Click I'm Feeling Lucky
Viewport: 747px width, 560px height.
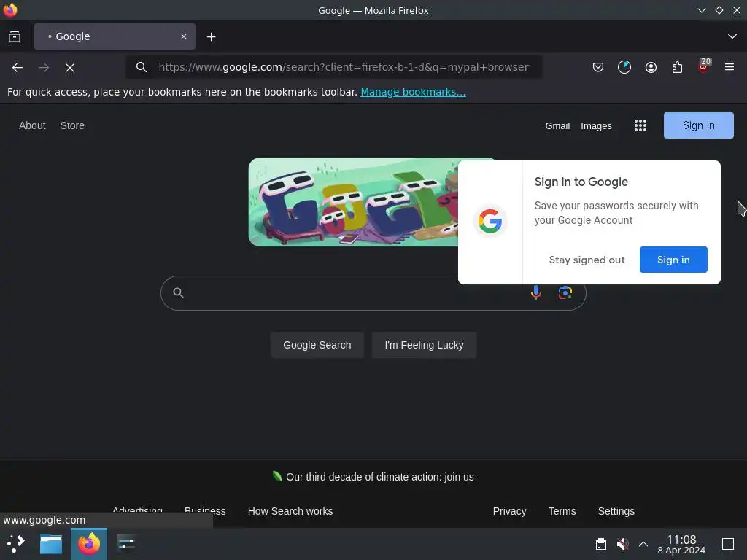click(424, 345)
